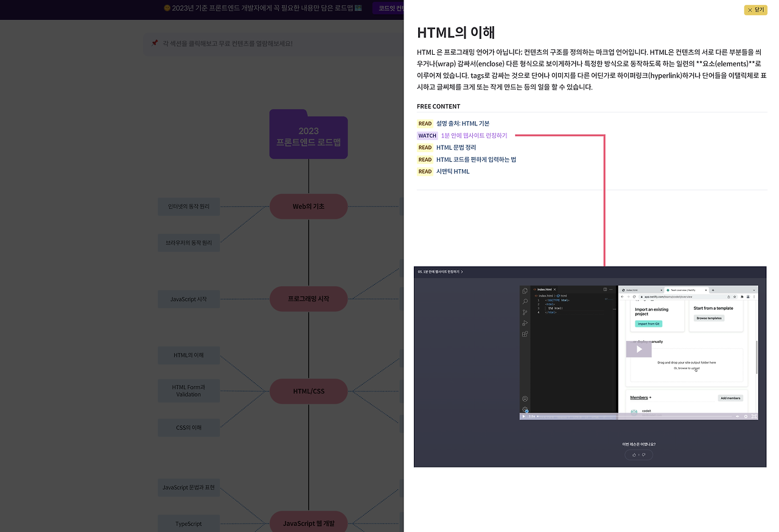Open the 브라우저의 동작 원리 section
This screenshot has width=779, height=532.
click(x=189, y=243)
